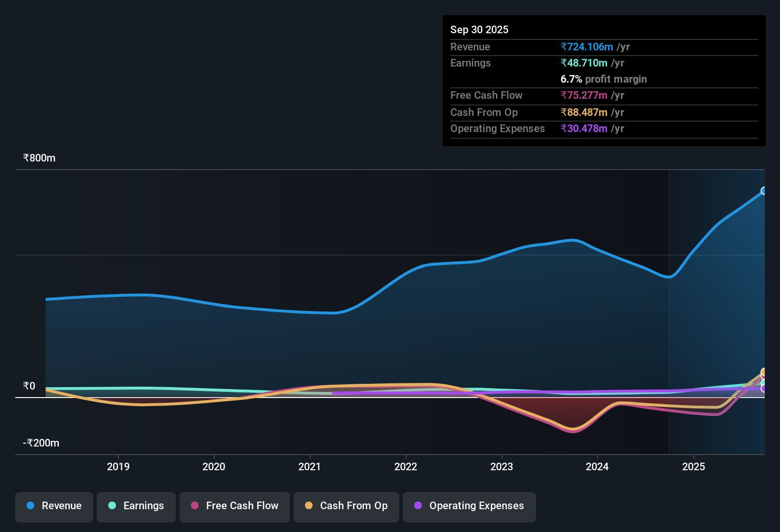Click the blue Revenue legend dot
The width and height of the screenshot is (780, 532).
tap(30, 506)
